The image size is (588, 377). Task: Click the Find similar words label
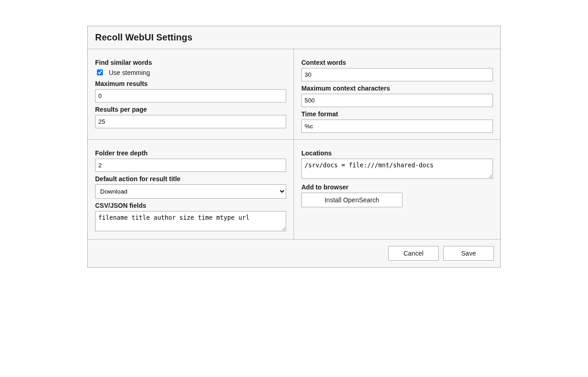[x=124, y=63]
